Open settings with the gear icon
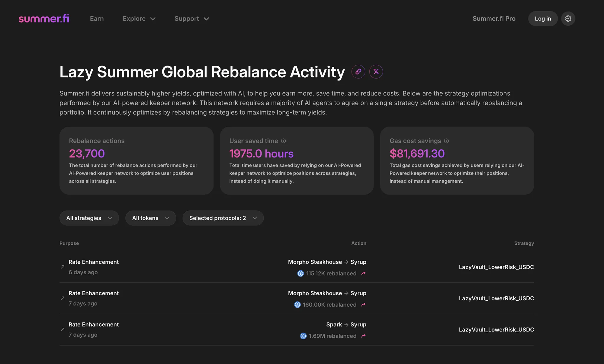This screenshot has height=364, width=604. tap(568, 19)
